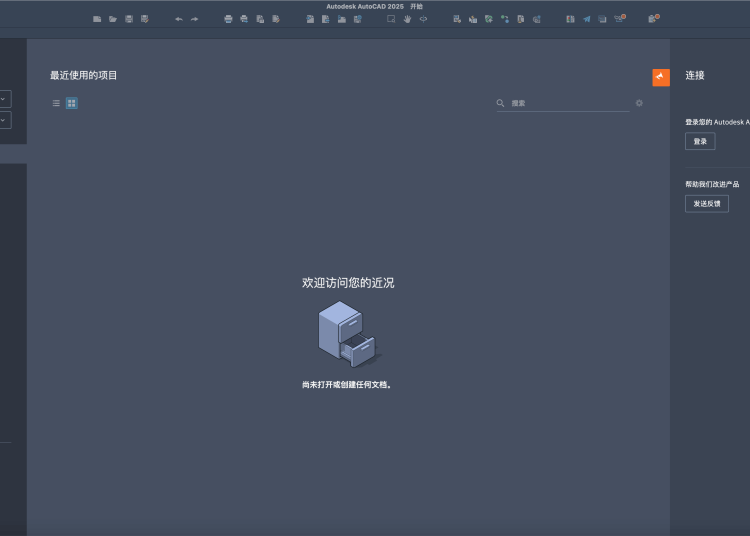Open the gear settings next to search
This screenshot has height=536, width=750.
coord(639,103)
